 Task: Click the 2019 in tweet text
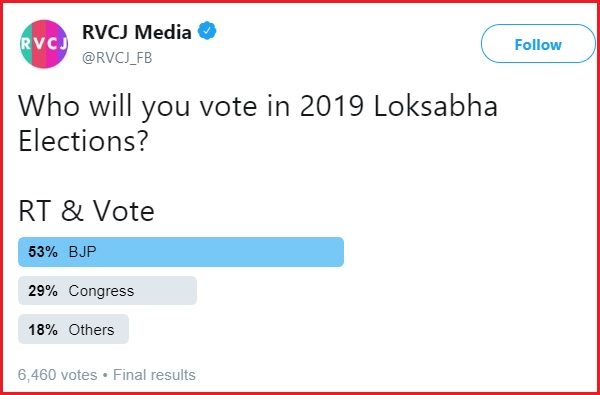tap(331, 106)
